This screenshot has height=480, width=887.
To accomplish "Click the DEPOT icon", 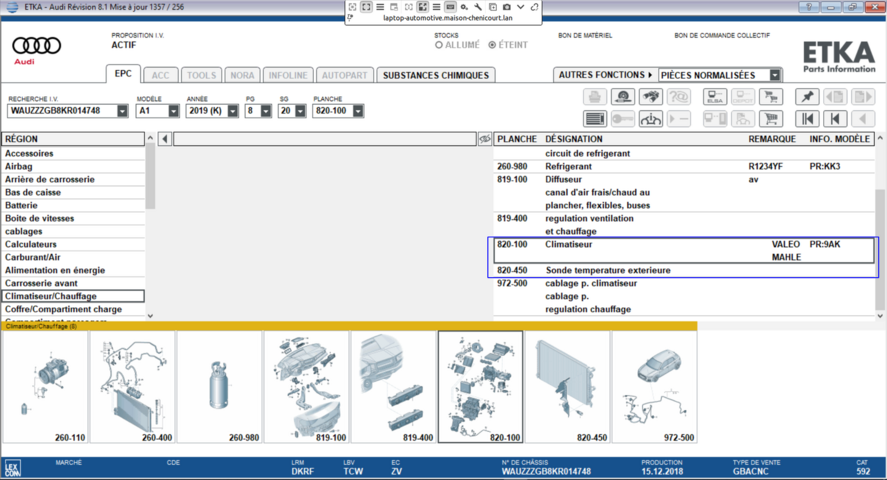I will point(743,97).
